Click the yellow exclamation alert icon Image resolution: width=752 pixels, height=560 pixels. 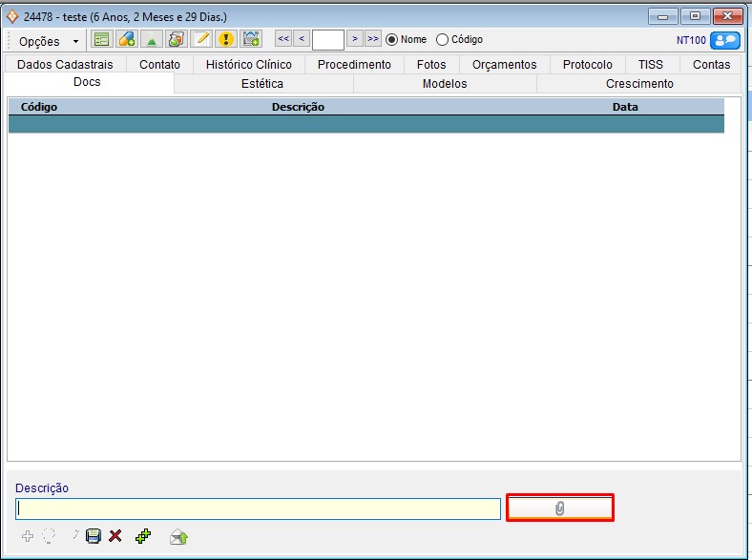[x=226, y=39]
